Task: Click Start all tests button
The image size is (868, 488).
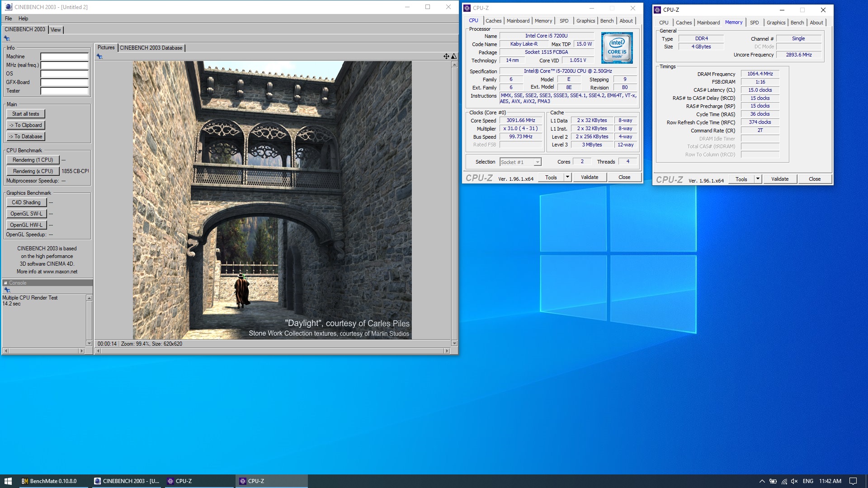Action: click(26, 114)
